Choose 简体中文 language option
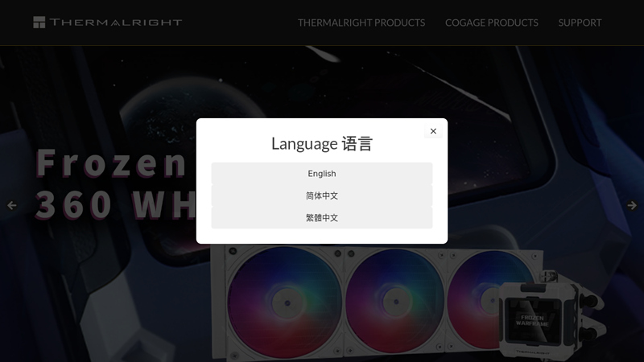The width and height of the screenshot is (644, 362). [x=322, y=195]
